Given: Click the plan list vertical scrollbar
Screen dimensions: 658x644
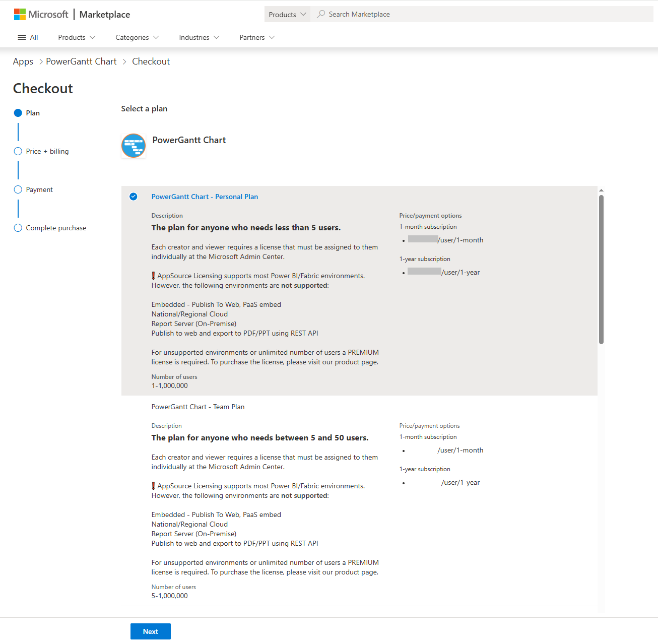Looking at the screenshot, I should click(601, 270).
